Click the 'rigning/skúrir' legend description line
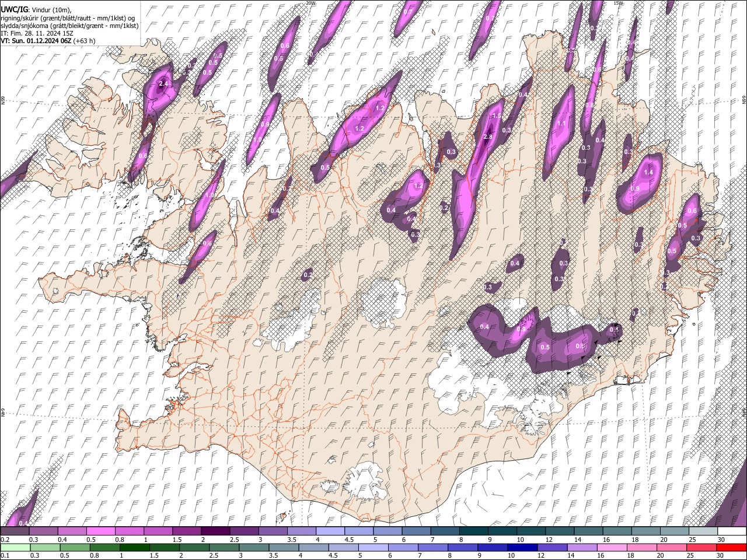 pos(68,18)
